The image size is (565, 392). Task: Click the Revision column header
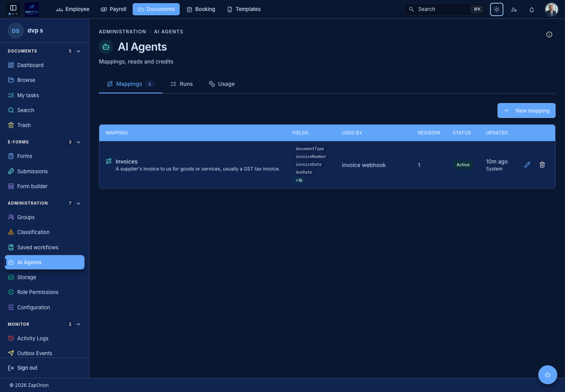click(x=429, y=133)
